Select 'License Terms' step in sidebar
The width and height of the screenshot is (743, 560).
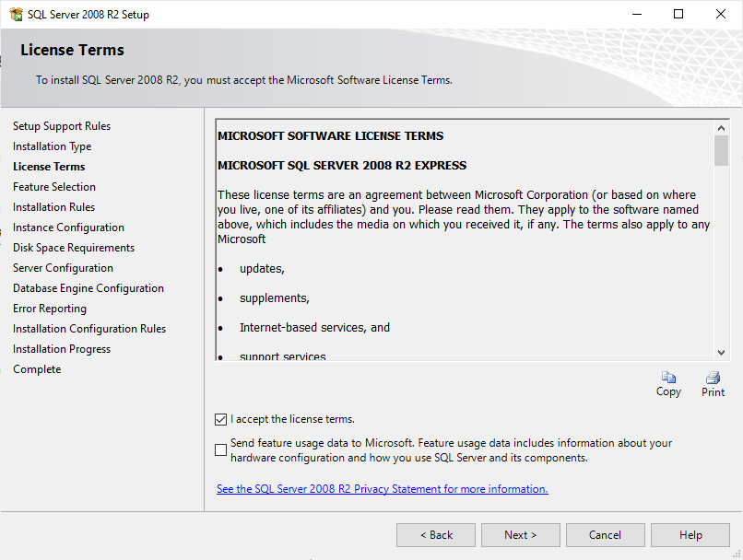(49, 167)
